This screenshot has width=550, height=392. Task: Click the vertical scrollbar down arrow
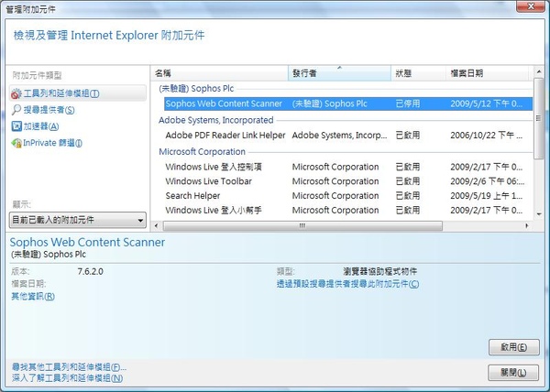click(539, 214)
